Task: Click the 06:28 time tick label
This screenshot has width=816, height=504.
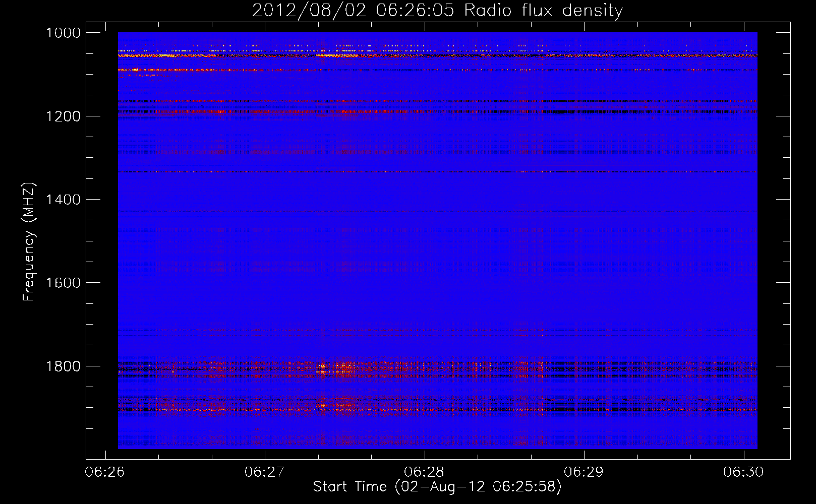Action: point(424,472)
